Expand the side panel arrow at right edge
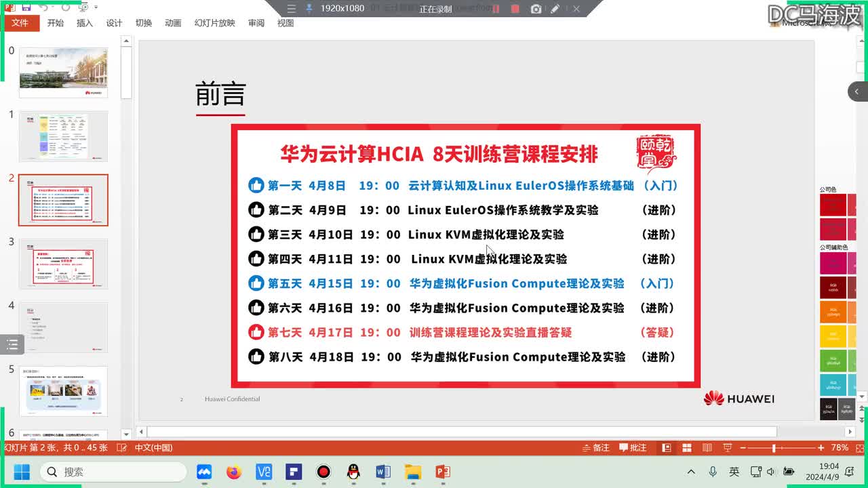 click(858, 91)
